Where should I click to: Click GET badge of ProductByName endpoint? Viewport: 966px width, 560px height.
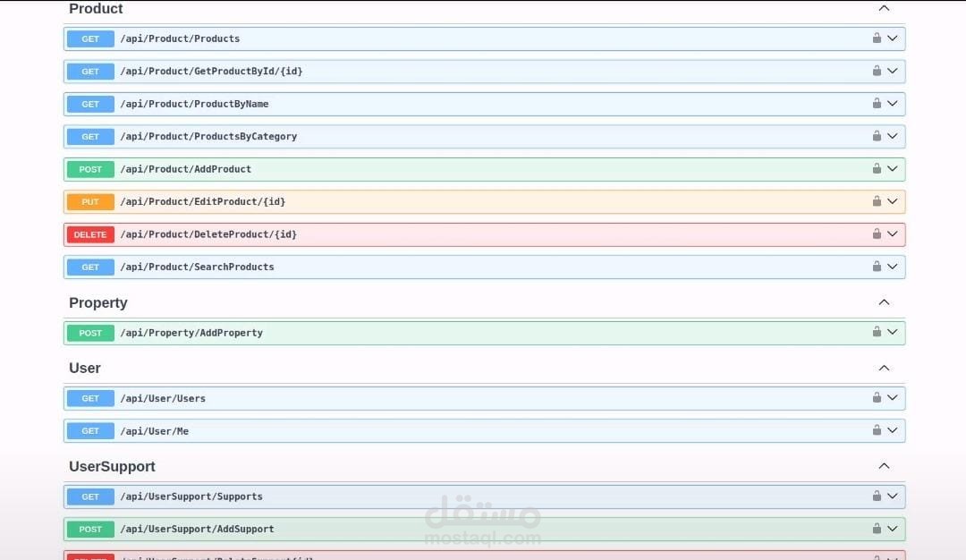coord(90,104)
